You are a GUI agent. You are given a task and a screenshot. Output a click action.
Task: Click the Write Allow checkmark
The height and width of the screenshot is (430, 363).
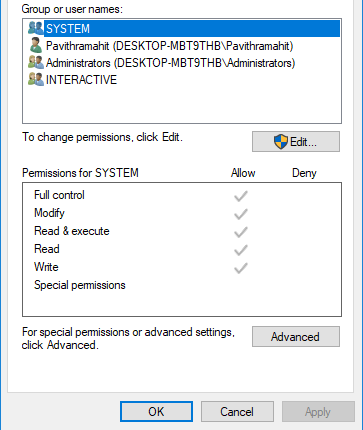coord(241,268)
